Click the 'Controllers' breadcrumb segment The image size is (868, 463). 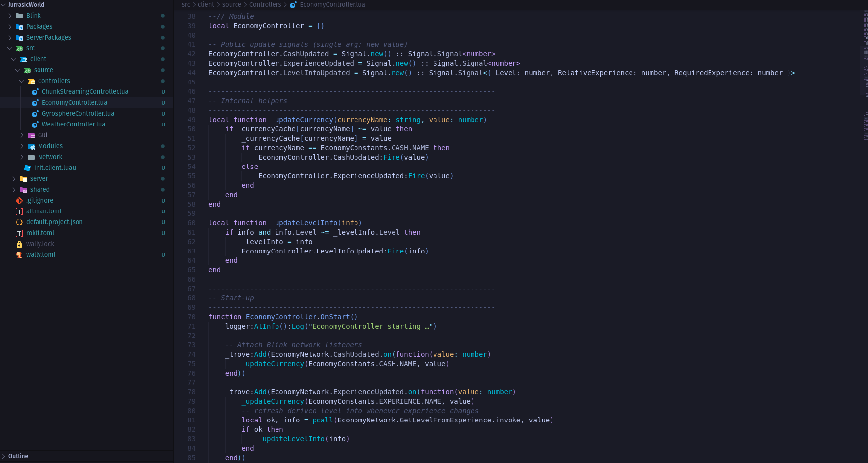(265, 5)
